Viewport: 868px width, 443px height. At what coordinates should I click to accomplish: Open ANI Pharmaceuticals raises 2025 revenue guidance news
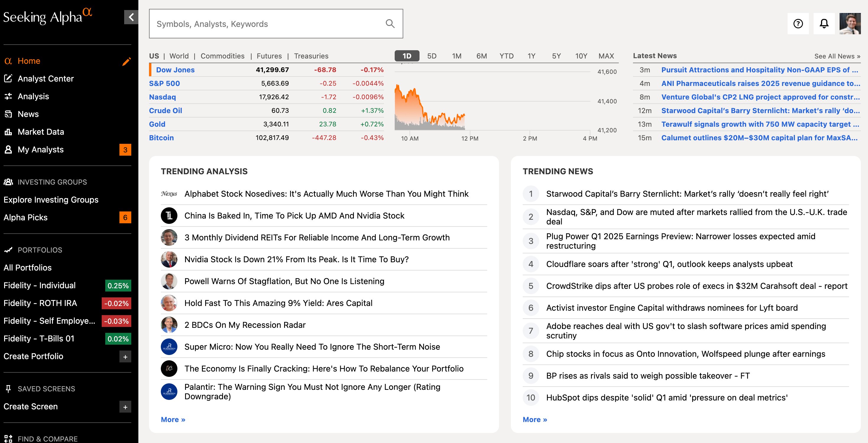click(760, 83)
